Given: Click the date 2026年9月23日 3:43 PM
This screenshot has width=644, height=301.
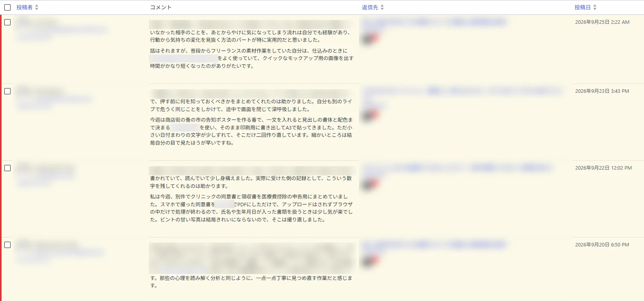Looking at the screenshot, I should [602, 91].
